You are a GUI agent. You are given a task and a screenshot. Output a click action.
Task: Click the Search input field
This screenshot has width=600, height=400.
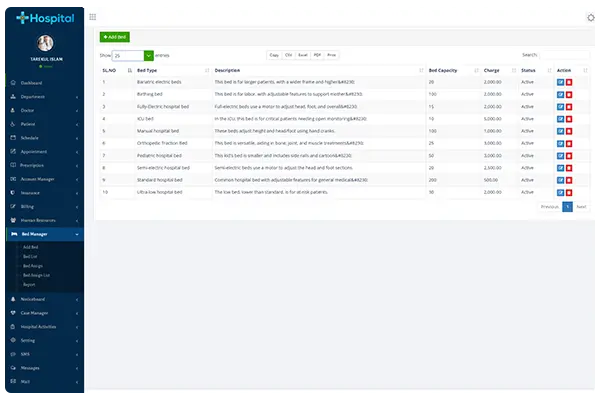(564, 55)
